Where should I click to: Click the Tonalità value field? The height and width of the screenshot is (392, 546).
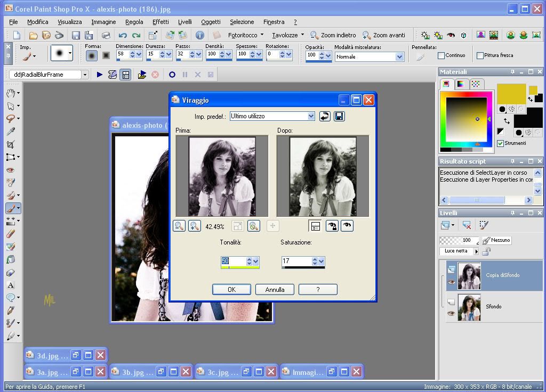[x=234, y=260]
